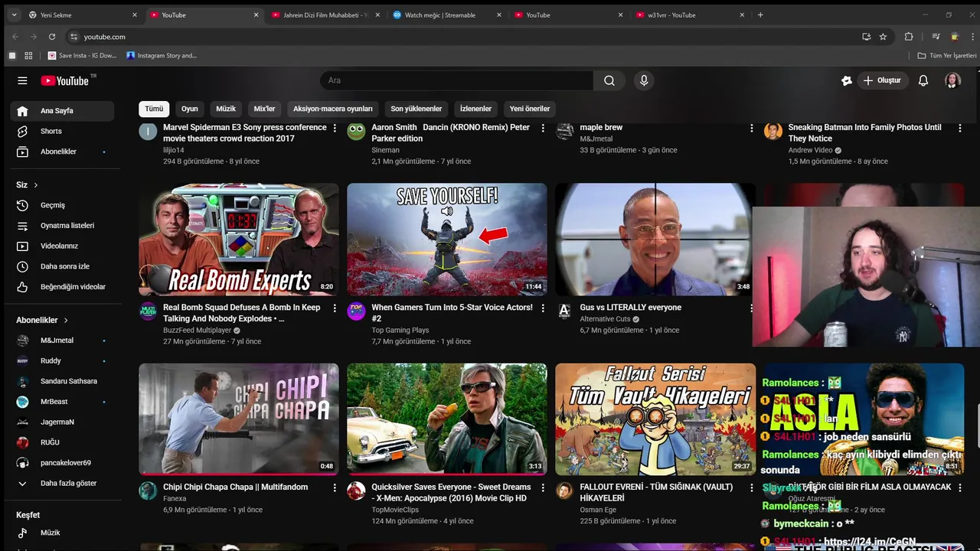The image size is (980, 551).
Task: Expand the Siz section chevron
Action: (x=35, y=185)
